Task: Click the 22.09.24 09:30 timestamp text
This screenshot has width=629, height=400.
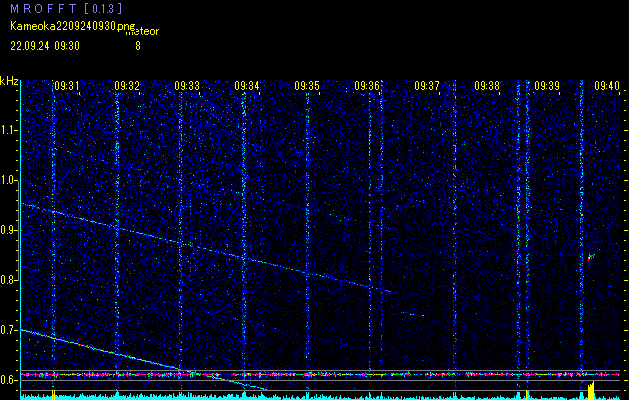Action: [x=45, y=46]
